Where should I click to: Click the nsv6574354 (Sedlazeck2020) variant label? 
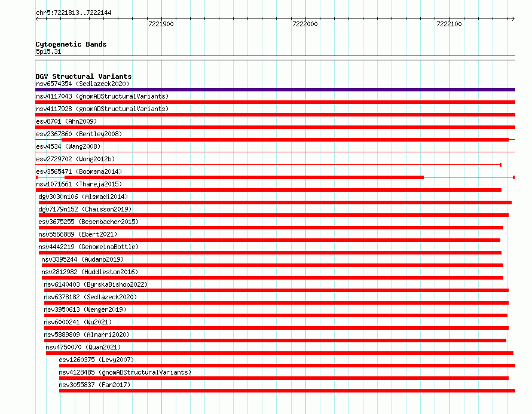tap(82, 84)
